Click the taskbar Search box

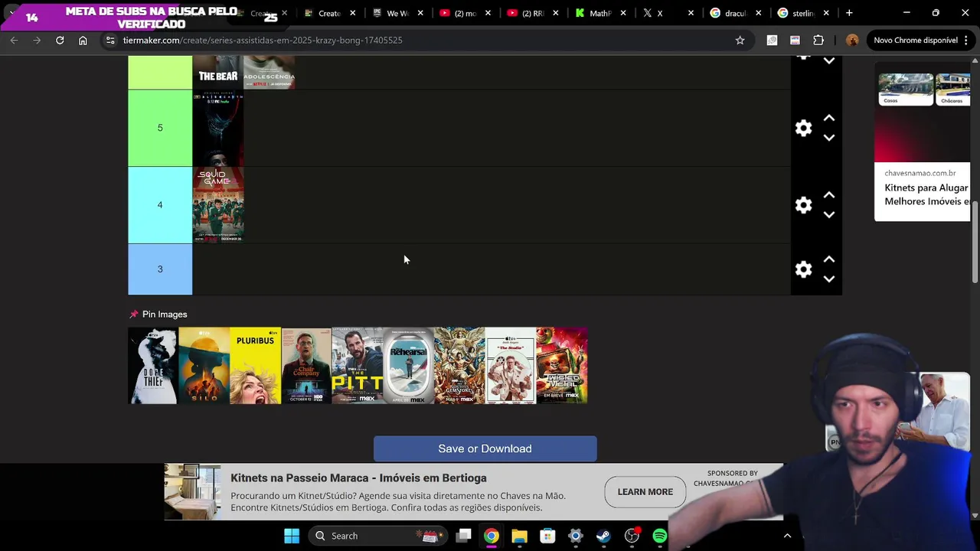[378, 536]
